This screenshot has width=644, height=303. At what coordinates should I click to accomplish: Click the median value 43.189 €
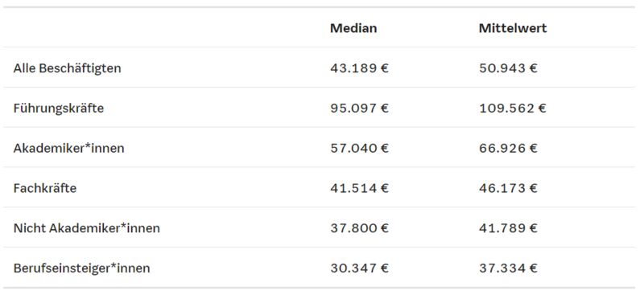tap(359, 68)
